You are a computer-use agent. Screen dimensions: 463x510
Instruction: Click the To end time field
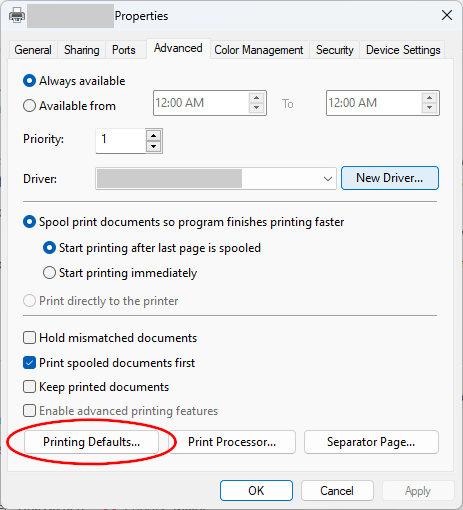374,103
